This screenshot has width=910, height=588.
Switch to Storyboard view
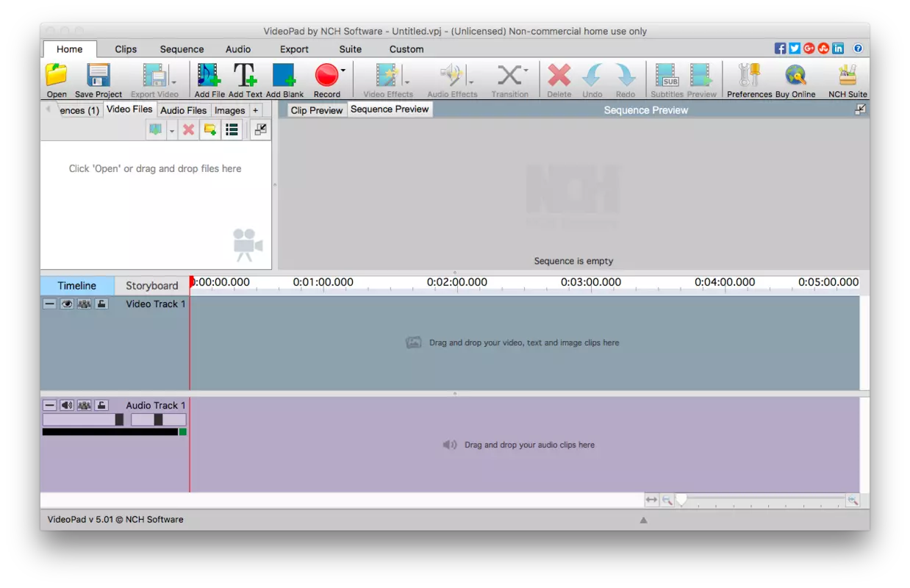[151, 285]
